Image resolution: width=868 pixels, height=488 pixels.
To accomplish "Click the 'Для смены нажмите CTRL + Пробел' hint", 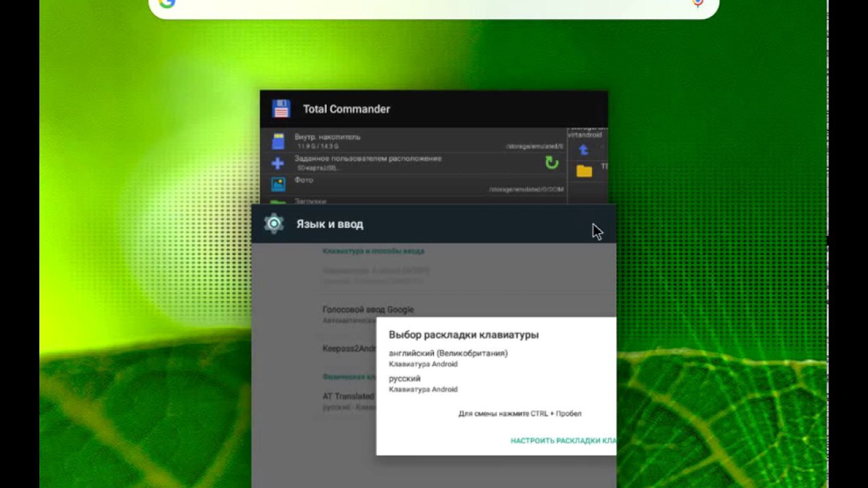I will click(x=520, y=413).
